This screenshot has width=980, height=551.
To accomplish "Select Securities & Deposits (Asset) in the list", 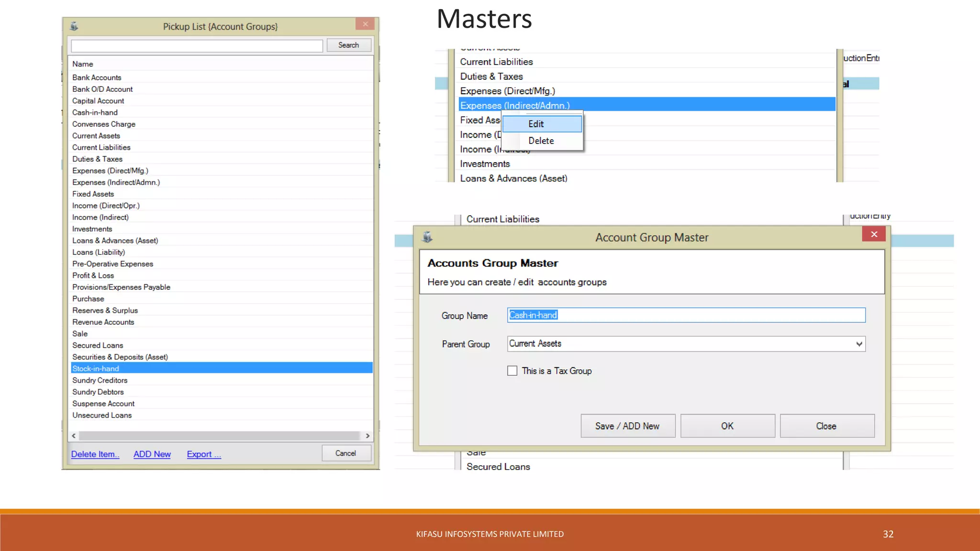I will [x=222, y=357].
